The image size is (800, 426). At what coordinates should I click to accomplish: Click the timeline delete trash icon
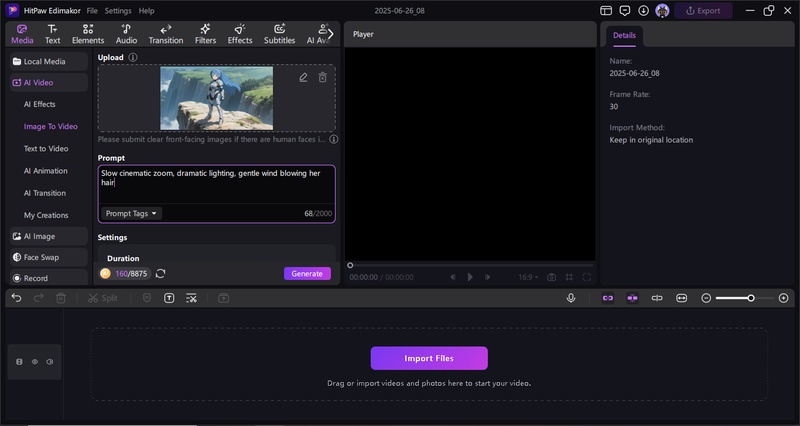(61, 298)
